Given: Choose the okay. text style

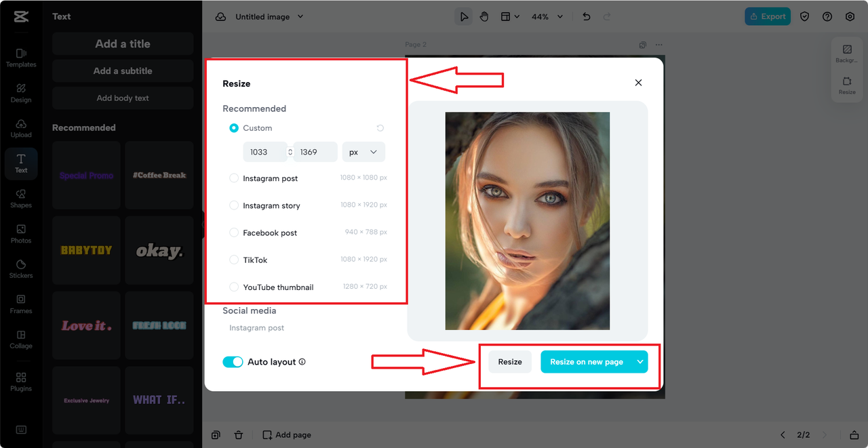Looking at the screenshot, I should click(x=159, y=250).
